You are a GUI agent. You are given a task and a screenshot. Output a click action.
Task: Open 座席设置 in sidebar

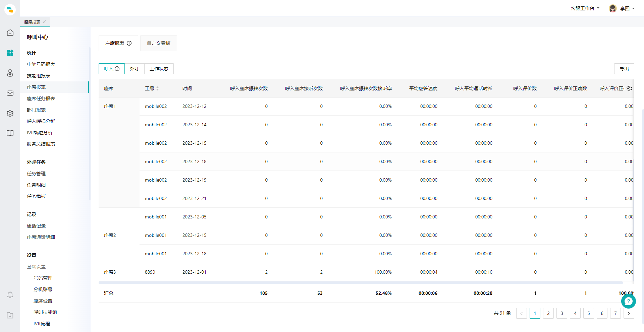point(43,301)
